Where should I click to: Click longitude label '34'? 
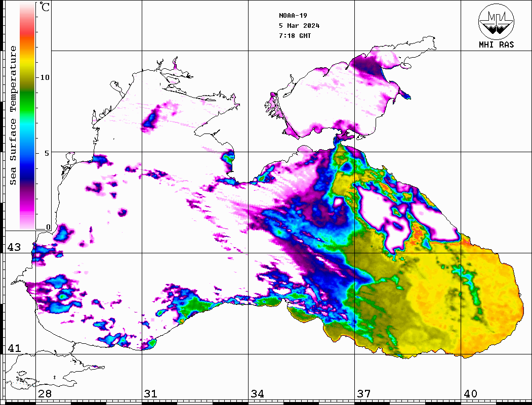tap(257, 394)
